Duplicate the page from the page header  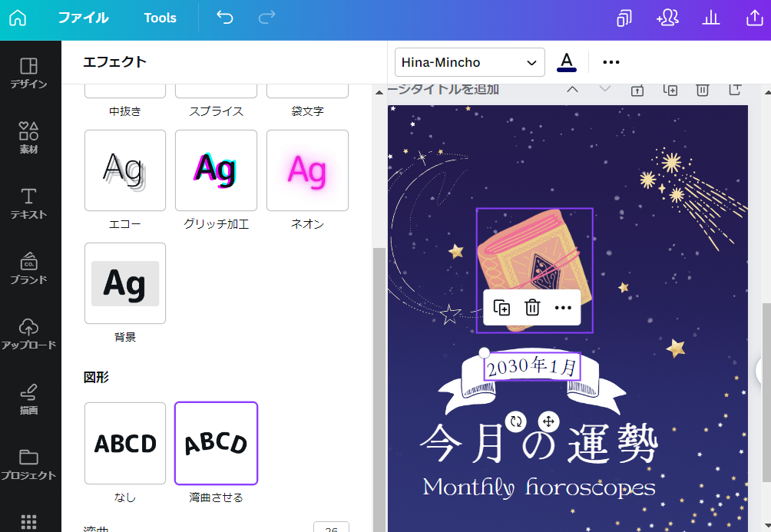pyautogui.click(x=670, y=90)
